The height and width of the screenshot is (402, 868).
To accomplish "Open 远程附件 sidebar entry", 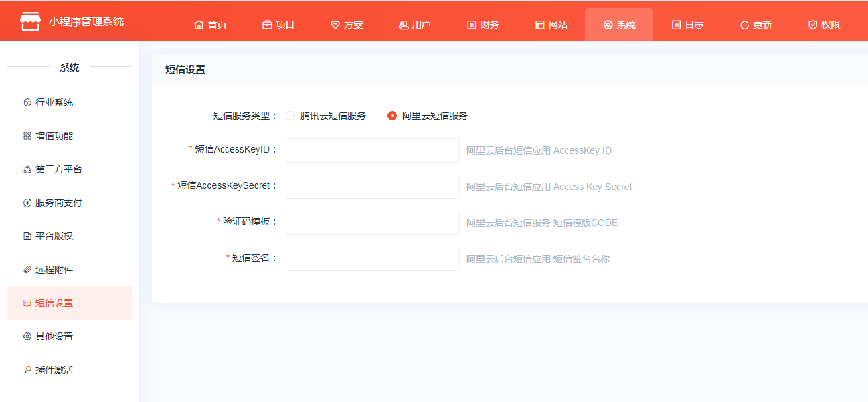I will tap(69, 270).
